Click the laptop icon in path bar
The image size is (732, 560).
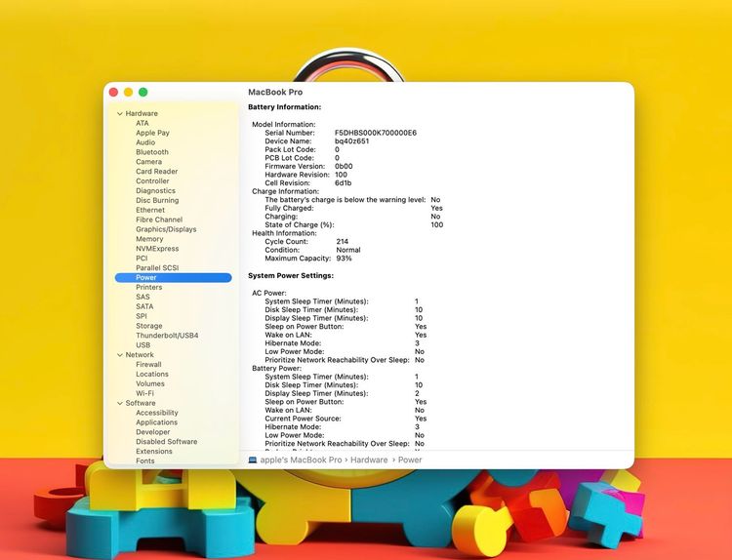click(x=253, y=460)
